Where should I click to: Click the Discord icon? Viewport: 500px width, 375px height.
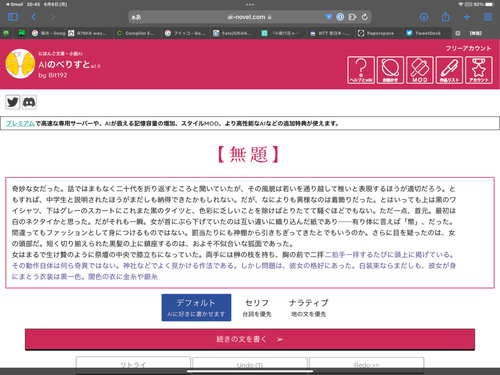pyautogui.click(x=29, y=102)
